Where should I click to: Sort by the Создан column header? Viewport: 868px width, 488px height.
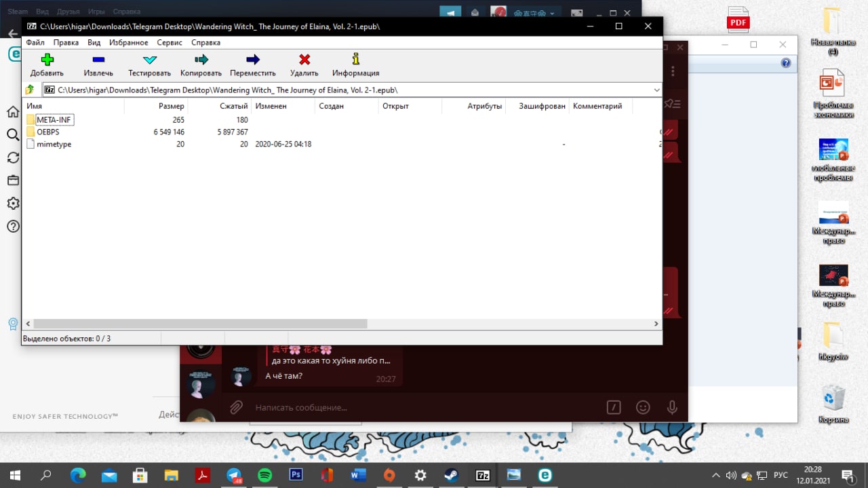347,106
